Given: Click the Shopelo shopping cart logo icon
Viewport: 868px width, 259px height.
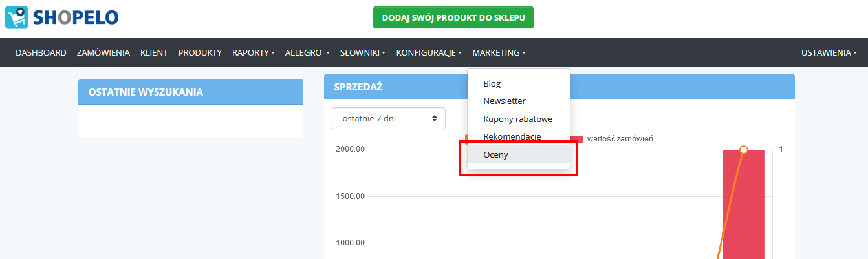Looking at the screenshot, I should 17,17.
